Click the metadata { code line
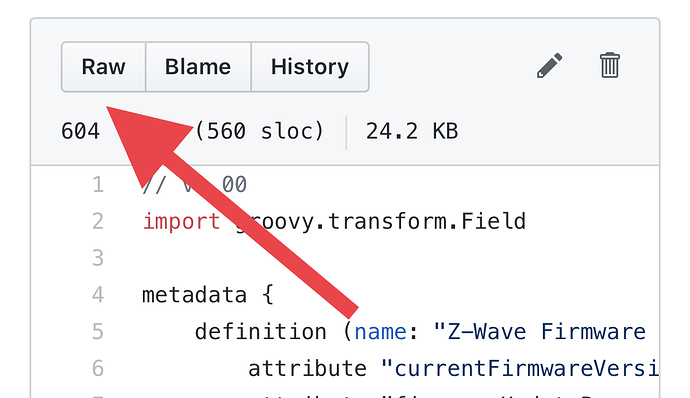The image size is (690, 398). click(208, 295)
